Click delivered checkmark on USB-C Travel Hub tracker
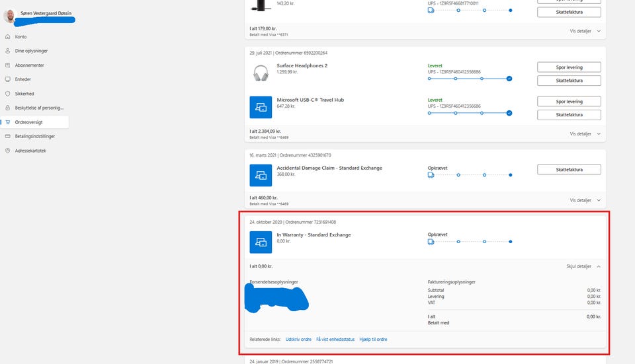Image resolution: width=635 pixels, height=364 pixels. coord(509,113)
